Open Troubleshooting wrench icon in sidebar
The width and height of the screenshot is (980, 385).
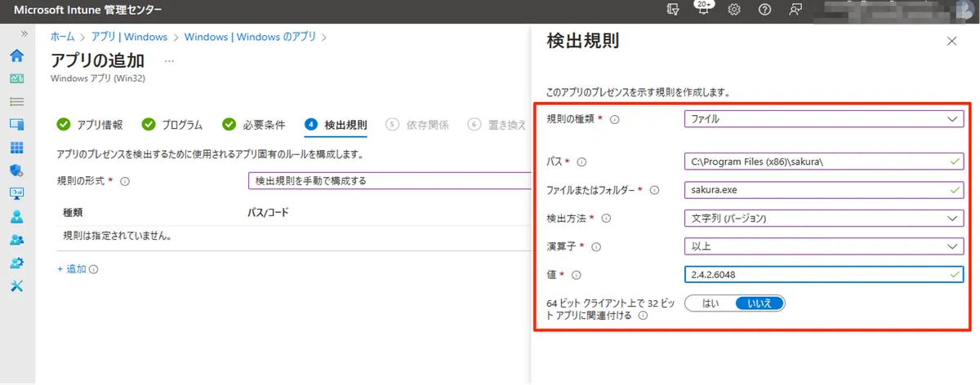(16, 286)
